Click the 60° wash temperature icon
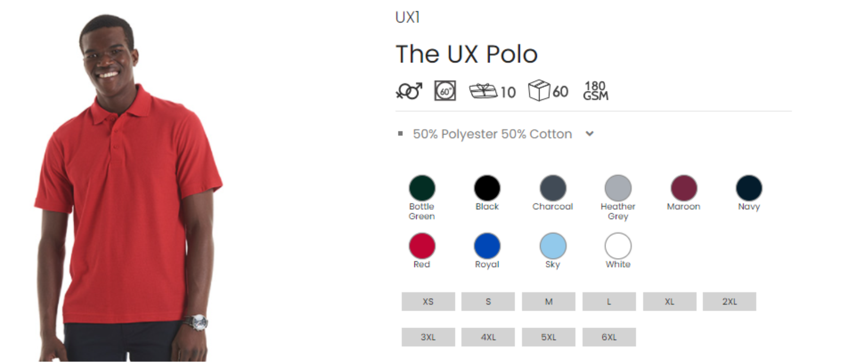 445,91
